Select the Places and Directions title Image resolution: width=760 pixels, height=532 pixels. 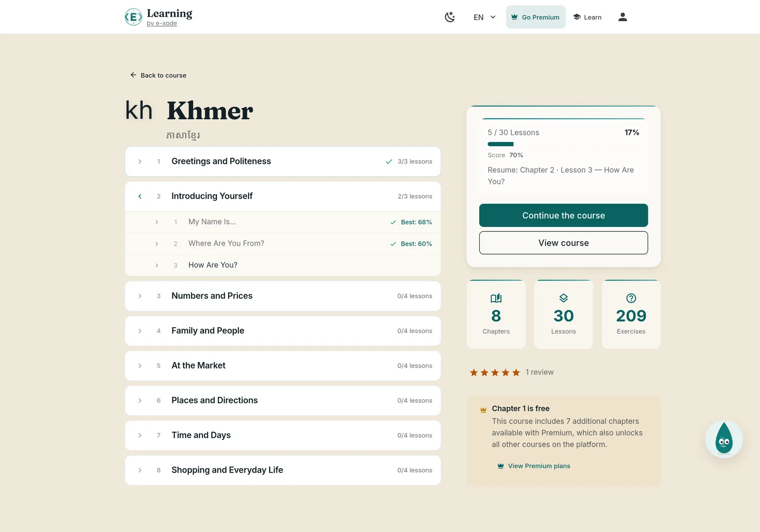pyautogui.click(x=215, y=400)
